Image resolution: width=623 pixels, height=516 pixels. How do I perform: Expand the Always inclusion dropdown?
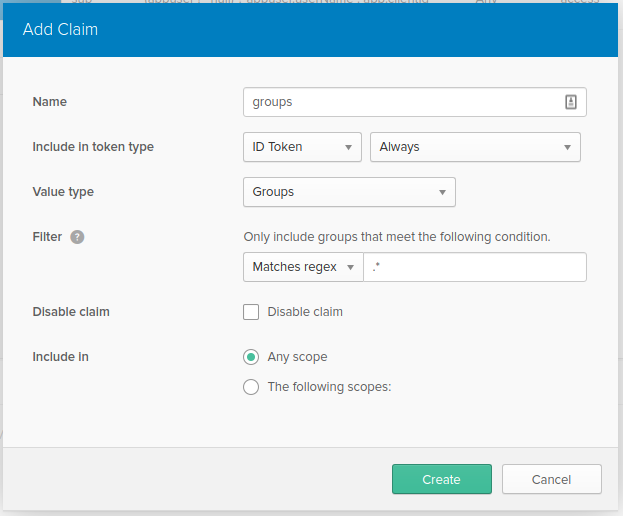[x=475, y=147]
